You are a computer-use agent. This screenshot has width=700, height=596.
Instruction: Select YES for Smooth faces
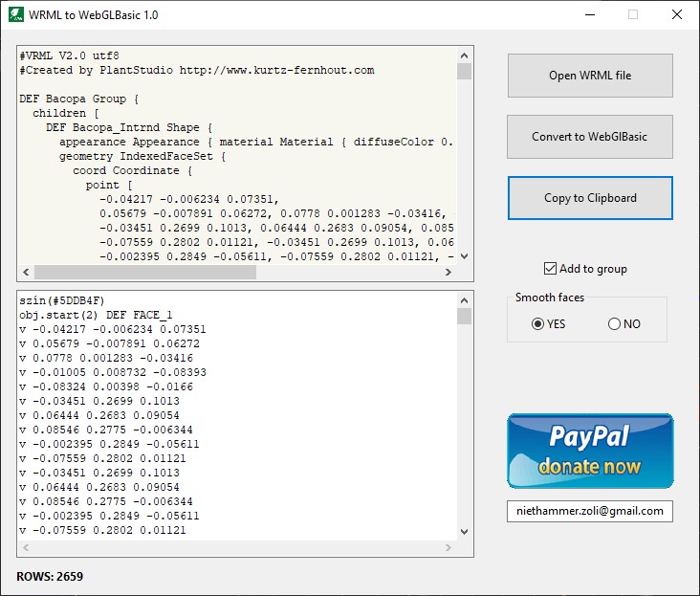[538, 323]
